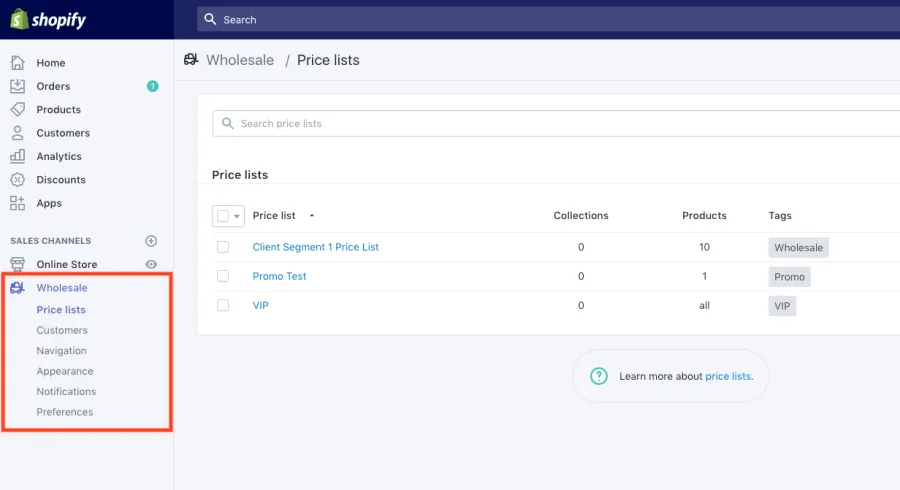Click the Wholesale breadcrumb link
The height and width of the screenshot is (490, 900).
point(239,60)
